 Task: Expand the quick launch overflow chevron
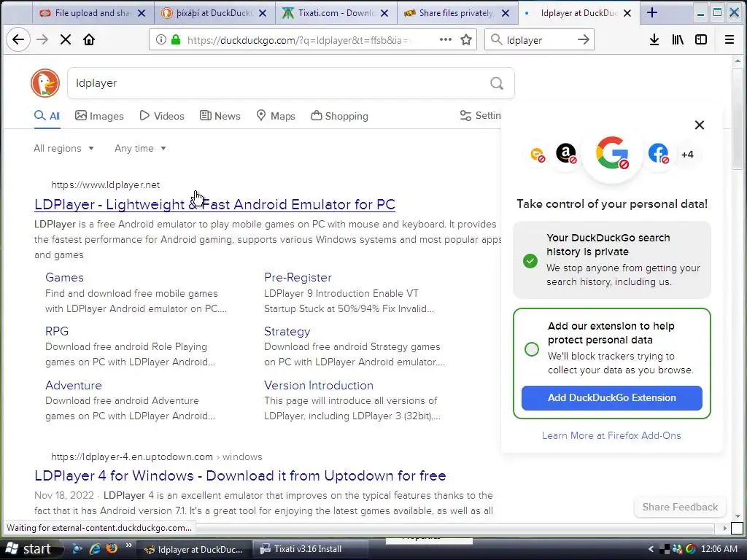[x=128, y=545]
